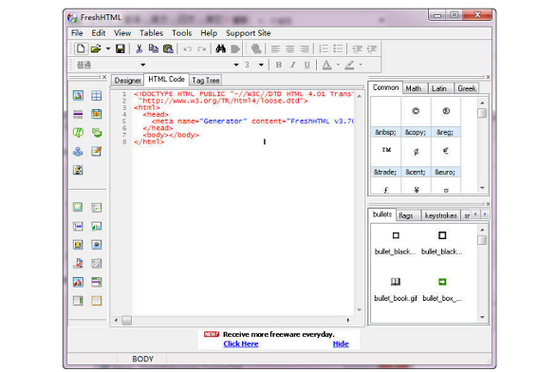Screen dimensions: 557x372
Task: Insert table from left sidebar
Action: pos(96,95)
